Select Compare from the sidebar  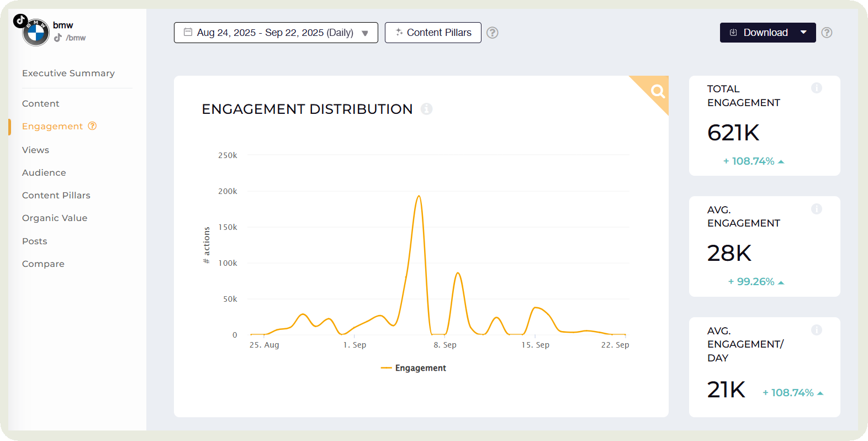point(43,264)
